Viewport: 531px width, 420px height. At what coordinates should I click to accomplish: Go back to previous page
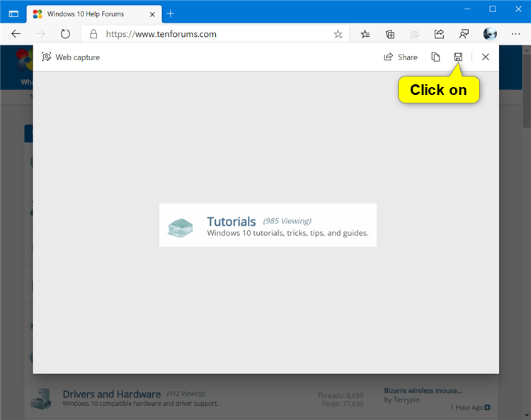pyautogui.click(x=16, y=34)
